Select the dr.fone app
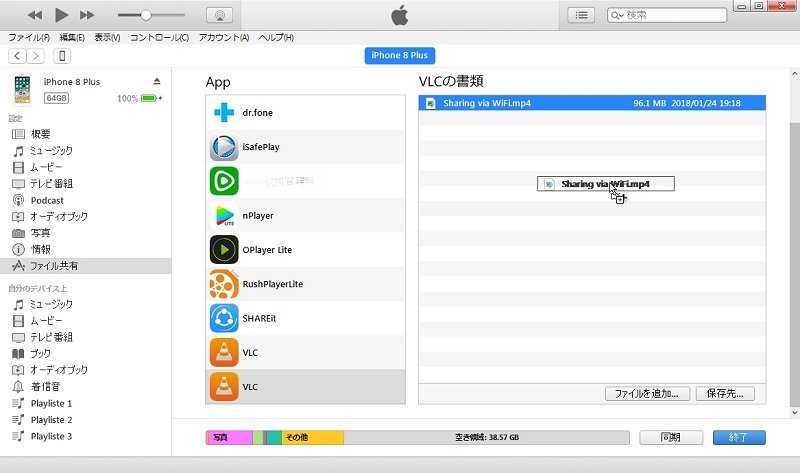Screen dimensions: 800x473 click(306, 113)
